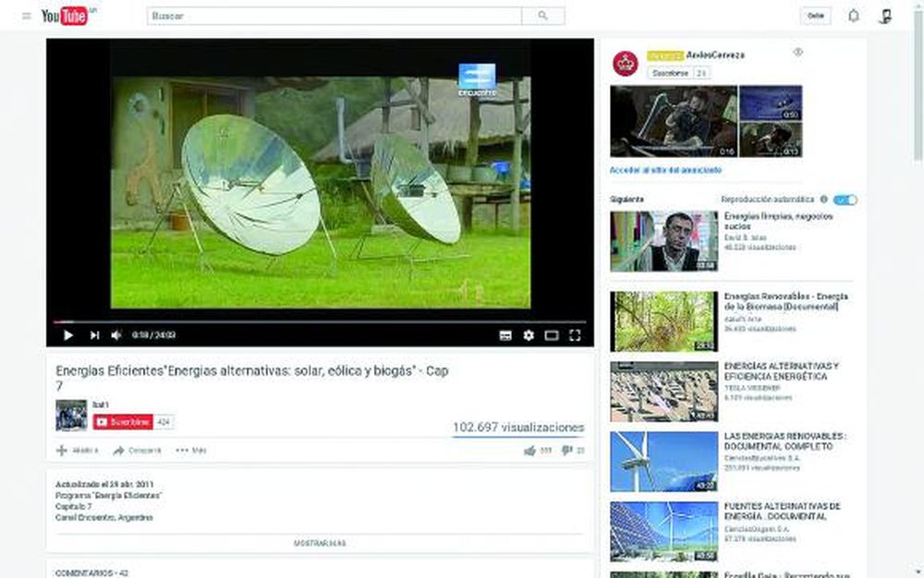Viewport: 924px width, 578px height.
Task: Expand the description with MOSTRAR MÁS
Action: coord(320,541)
